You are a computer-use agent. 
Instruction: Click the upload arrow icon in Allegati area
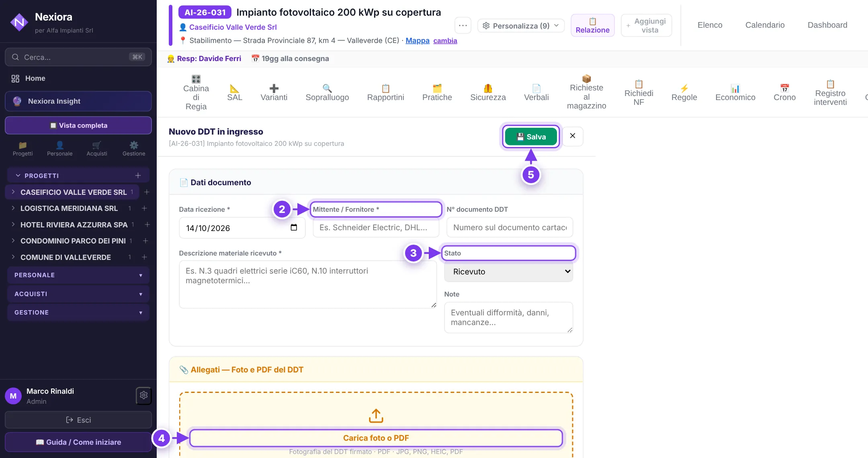(x=376, y=416)
